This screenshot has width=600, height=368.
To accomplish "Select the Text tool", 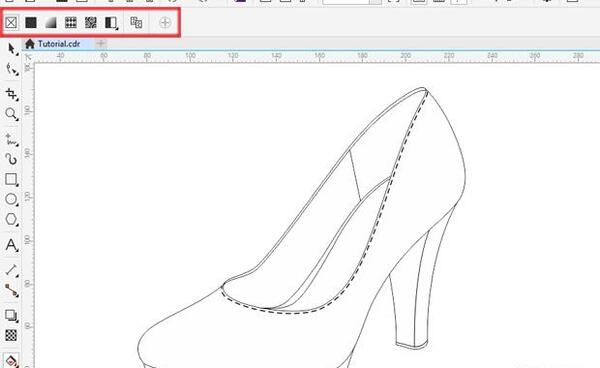I will click(11, 245).
